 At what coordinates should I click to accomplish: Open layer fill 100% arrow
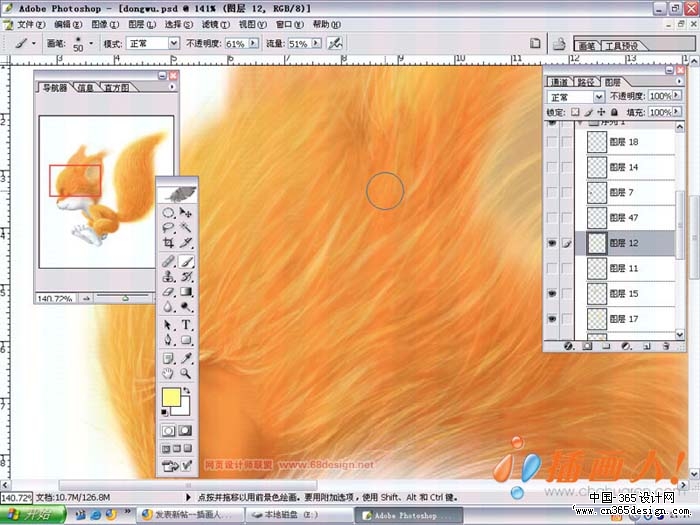677,112
